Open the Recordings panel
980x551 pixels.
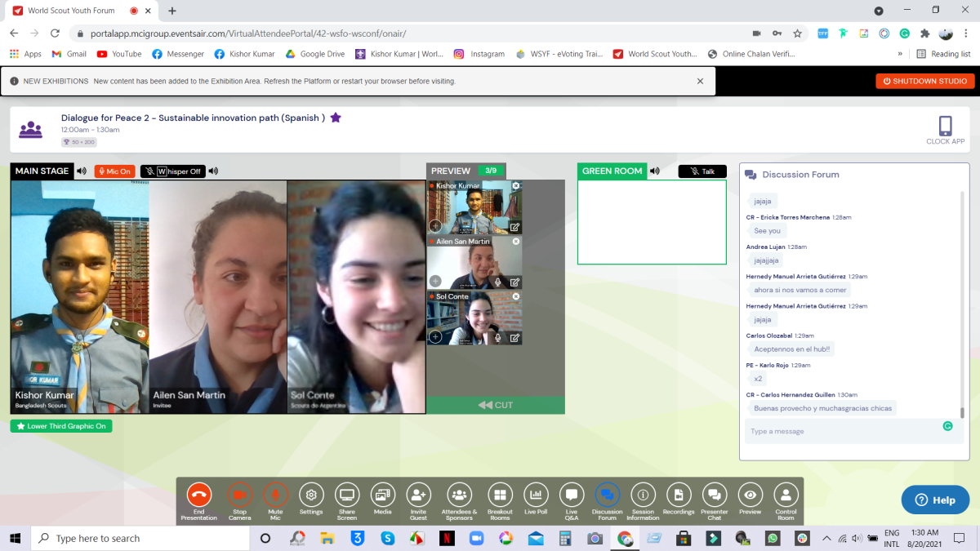[678, 495]
